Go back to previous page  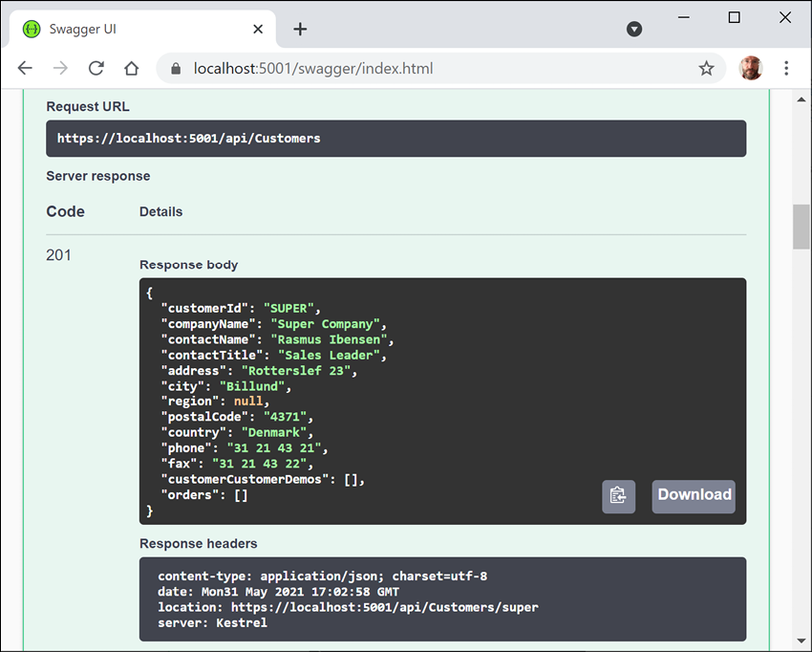pos(25,69)
